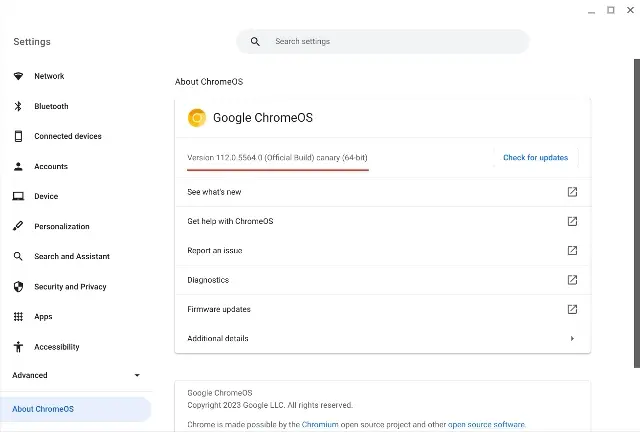Click the Version 112.0.5564.0 text
Viewport: 640px width, 432px height.
point(277,158)
